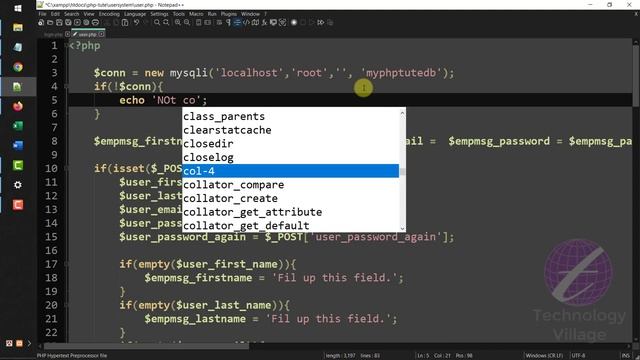640x360 pixels.
Task: Open the Windows Start menu
Action: 18,8
